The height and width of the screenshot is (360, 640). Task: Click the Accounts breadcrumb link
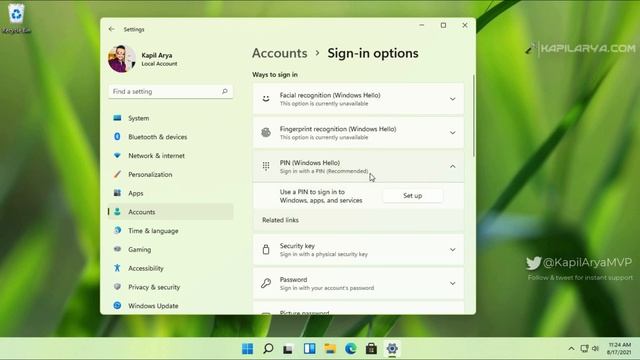click(280, 53)
